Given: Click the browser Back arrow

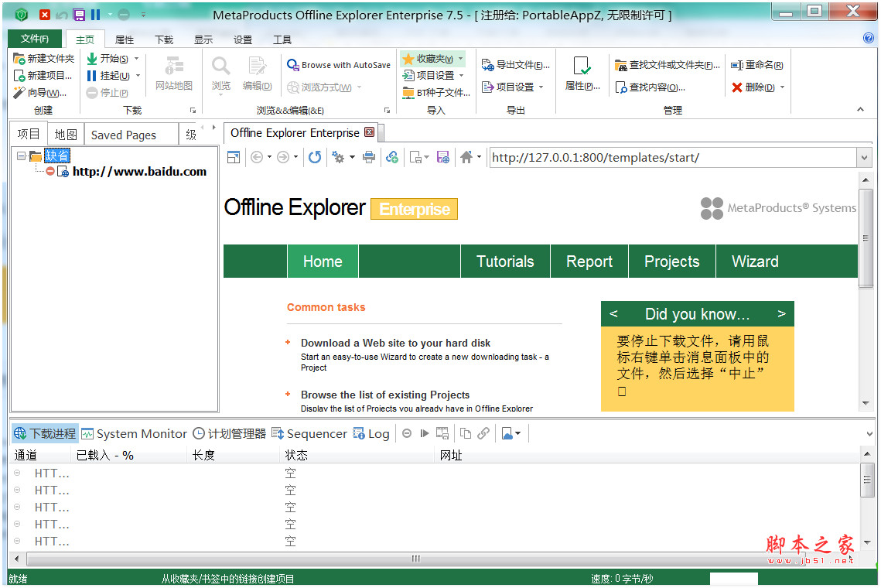Looking at the screenshot, I should click(256, 157).
